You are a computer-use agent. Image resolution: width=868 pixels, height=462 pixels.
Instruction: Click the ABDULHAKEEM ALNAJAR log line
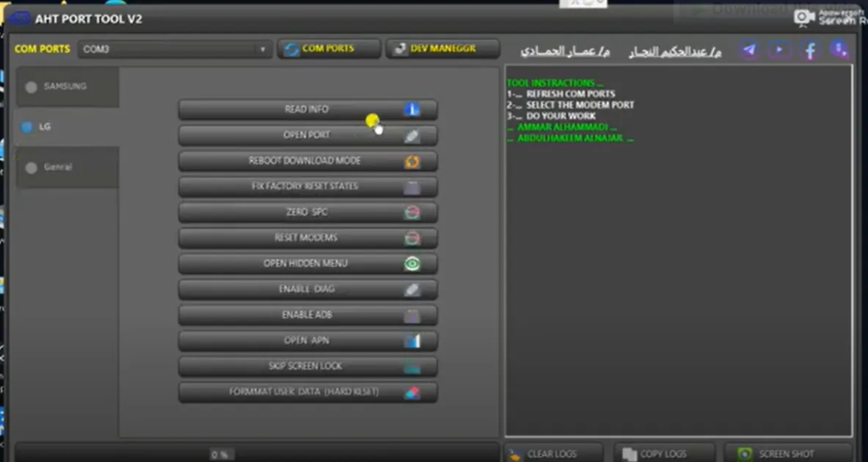[x=570, y=139]
